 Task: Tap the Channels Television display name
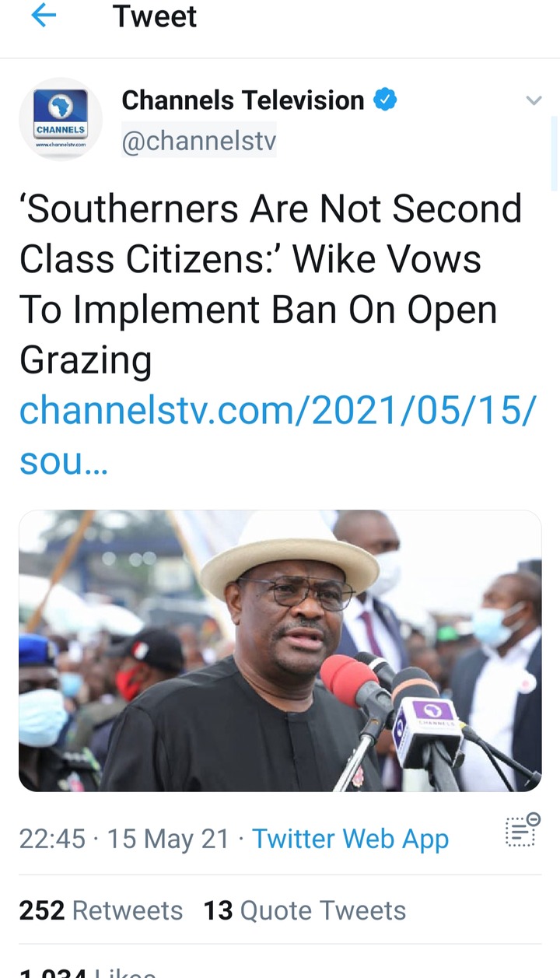(243, 100)
